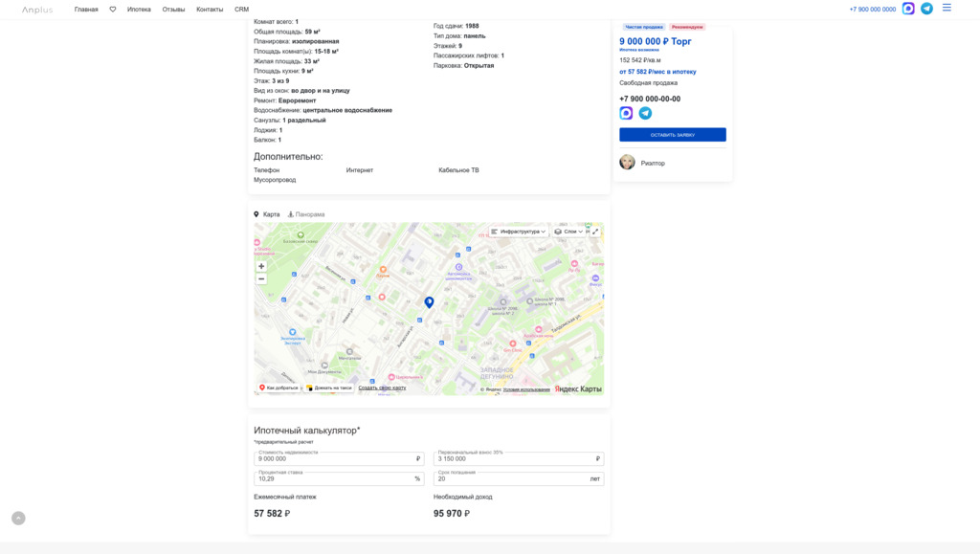Go to Контакты menu item
This screenshot has width=980, height=554.
(x=210, y=10)
